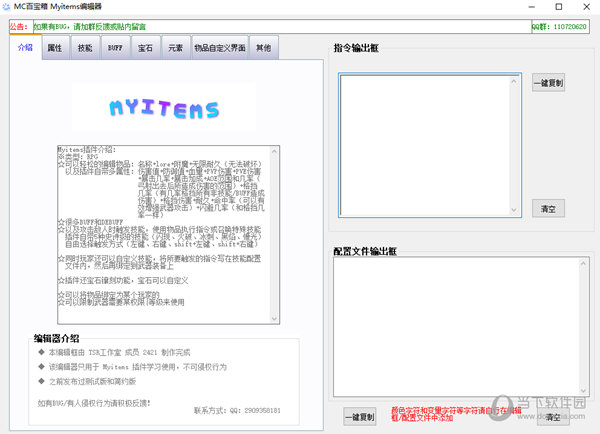The width and height of the screenshot is (600, 434).
Task: Click the up arrow of the command output scrollbar
Action: pyautogui.click(x=514, y=82)
